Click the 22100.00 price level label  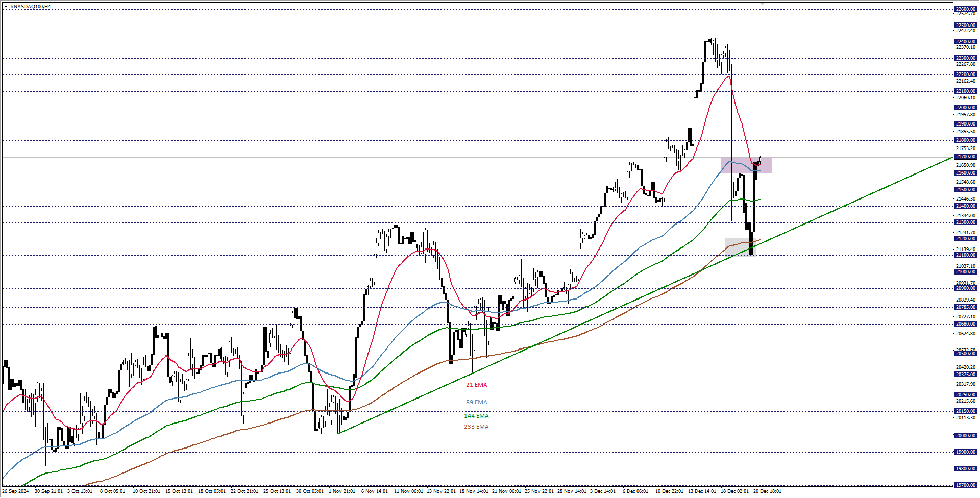(965, 91)
